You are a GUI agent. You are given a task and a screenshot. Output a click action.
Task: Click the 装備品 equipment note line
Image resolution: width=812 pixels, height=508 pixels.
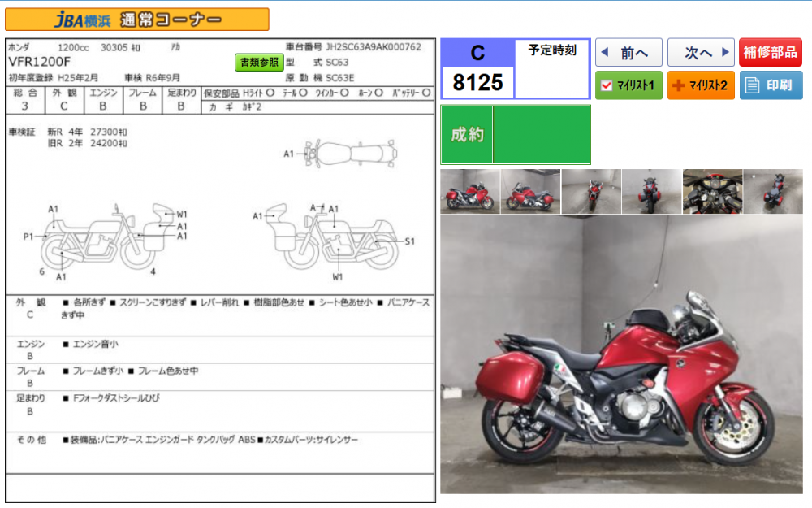(x=209, y=440)
